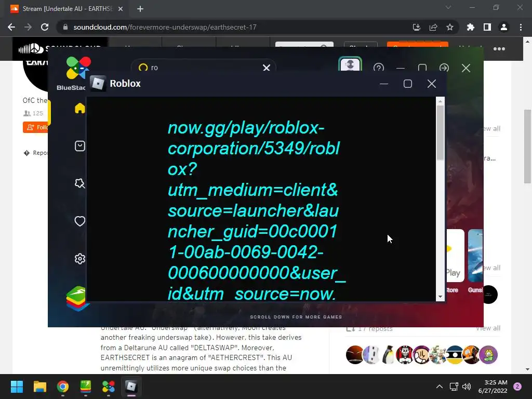Close the Roblox window
This screenshot has height=399, width=532.
click(x=432, y=84)
